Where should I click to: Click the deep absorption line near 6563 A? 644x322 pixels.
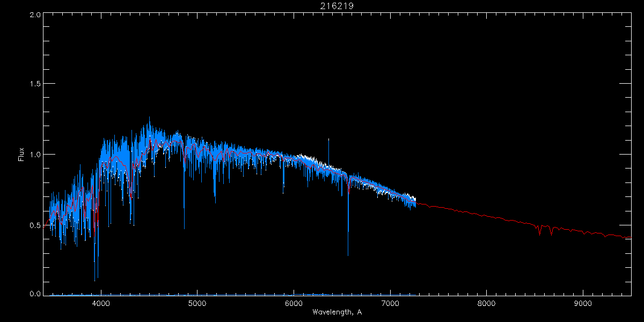tap(348, 217)
